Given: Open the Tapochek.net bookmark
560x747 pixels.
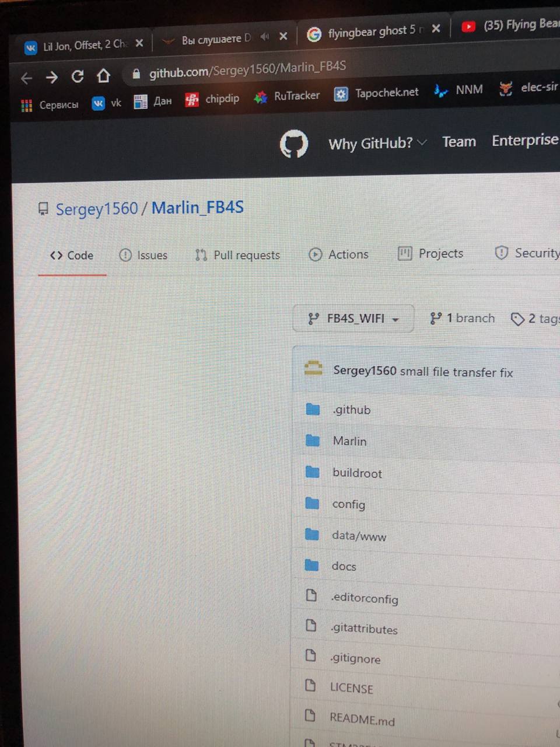Looking at the screenshot, I should [376, 93].
